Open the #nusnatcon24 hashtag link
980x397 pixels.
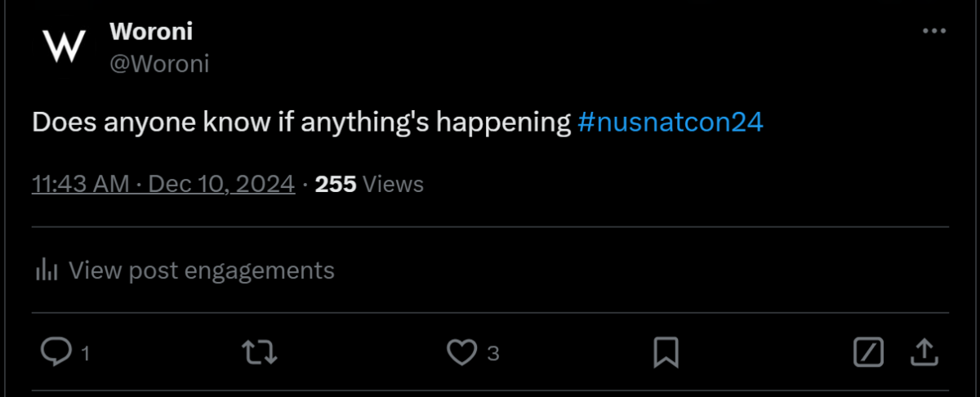point(670,123)
